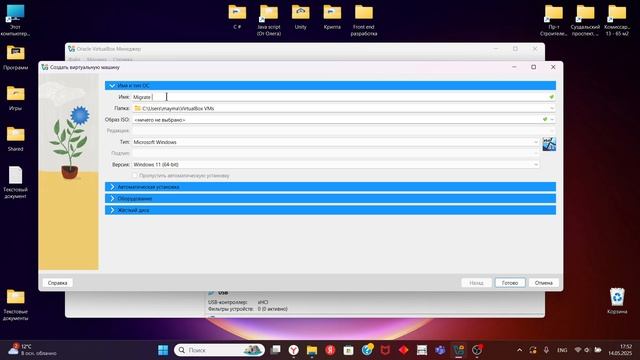Image resolution: width=640 pixels, height=360 pixels.
Task: Open "Этот компьютер" desktop icon
Action: click(15, 20)
